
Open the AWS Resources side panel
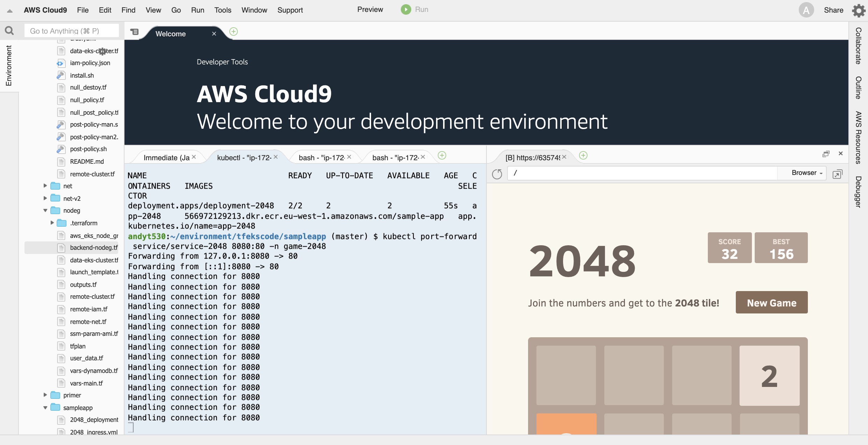[858, 137]
